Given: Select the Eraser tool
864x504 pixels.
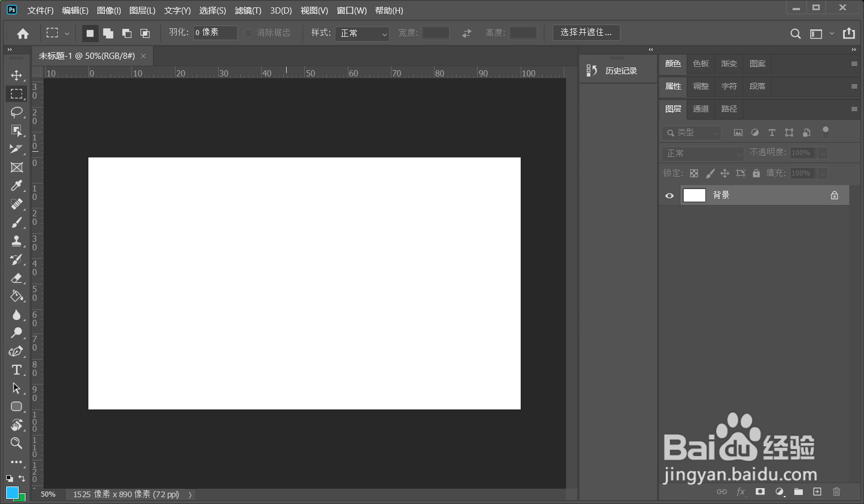Looking at the screenshot, I should pos(16,277).
